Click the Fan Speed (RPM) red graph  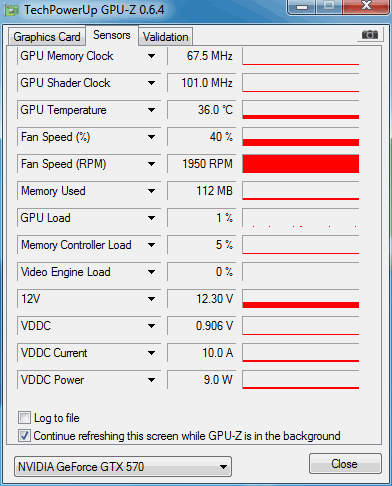(301, 164)
